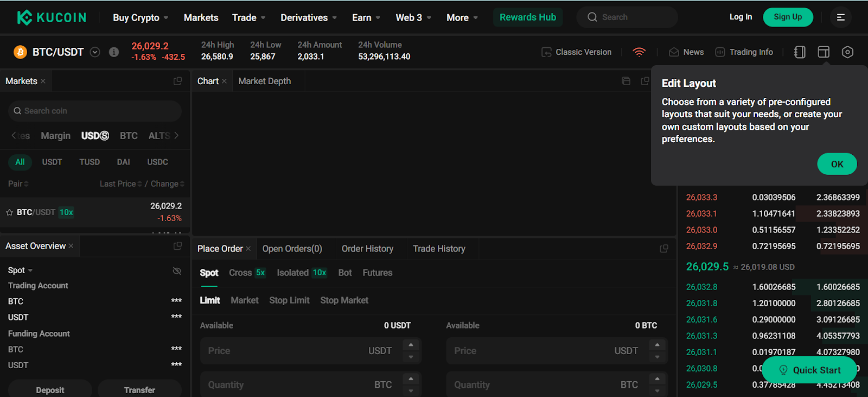The width and height of the screenshot is (868, 397).
Task: Select the USDT filter
Action: [x=52, y=162]
